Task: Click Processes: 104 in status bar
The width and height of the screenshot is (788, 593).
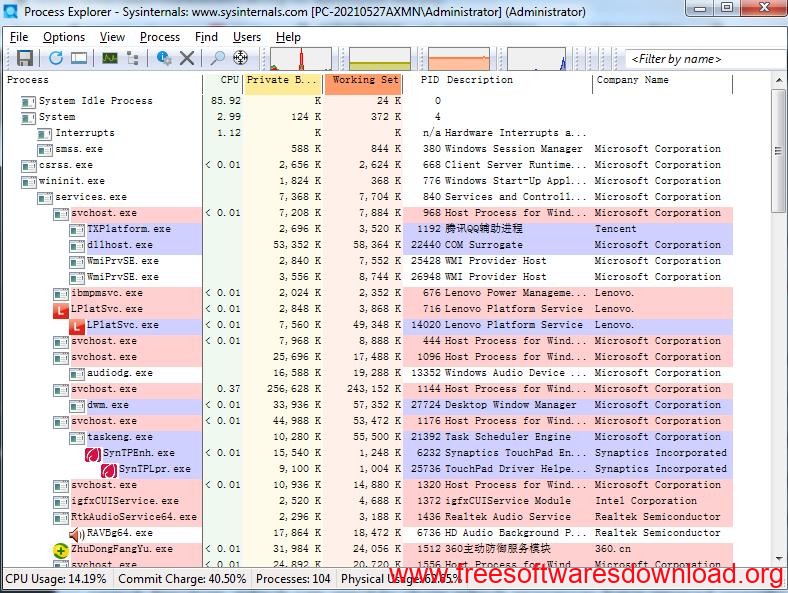Action: tap(293, 579)
